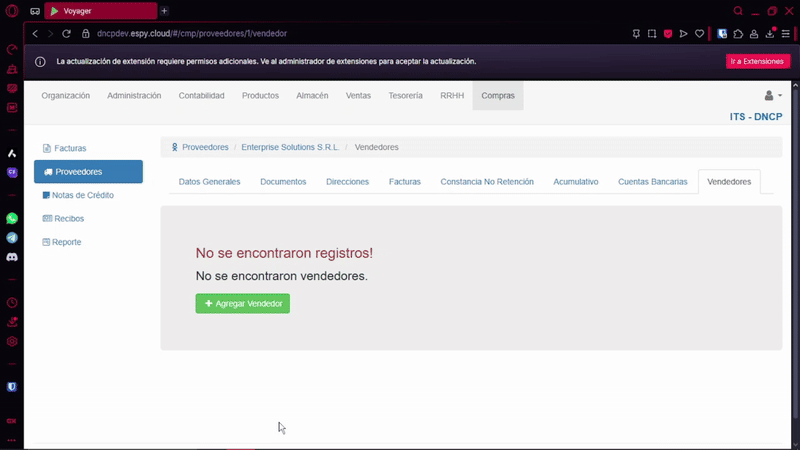Click the Voyager browser tab
The image size is (800, 450).
(101, 11)
